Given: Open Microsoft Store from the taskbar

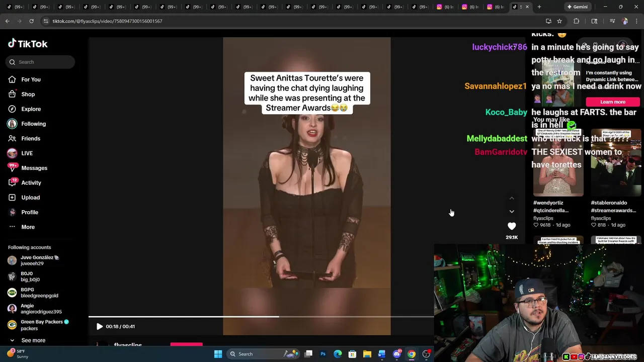Looking at the screenshot, I should (353, 354).
